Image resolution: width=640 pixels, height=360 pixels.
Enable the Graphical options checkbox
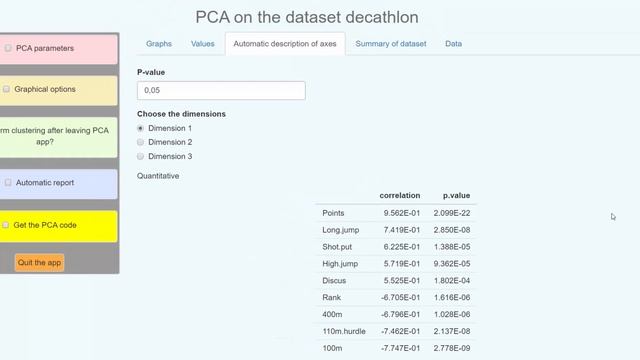click(x=7, y=89)
